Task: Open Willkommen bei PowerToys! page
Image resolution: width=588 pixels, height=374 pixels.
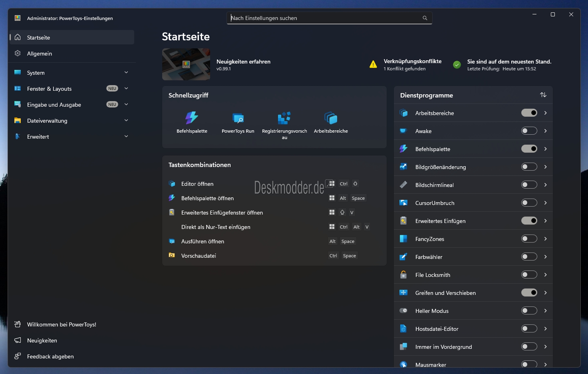Action: (62, 324)
